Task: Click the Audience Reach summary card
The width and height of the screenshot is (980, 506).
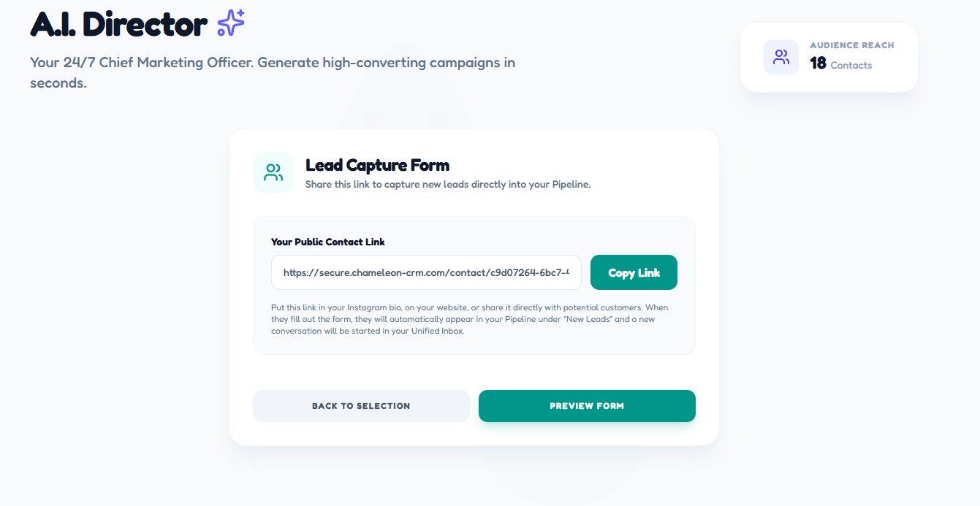Action: (828, 57)
